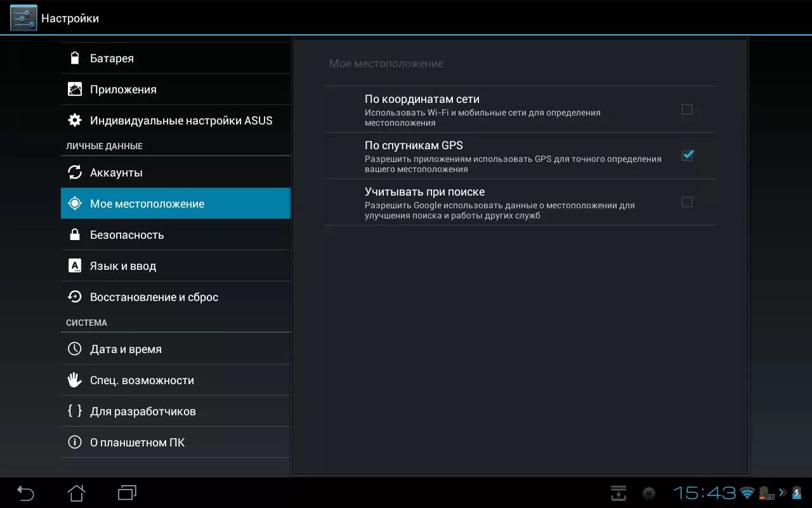The image size is (812, 508).
Task: Enable the По координатам сети checkbox
Action: click(687, 109)
